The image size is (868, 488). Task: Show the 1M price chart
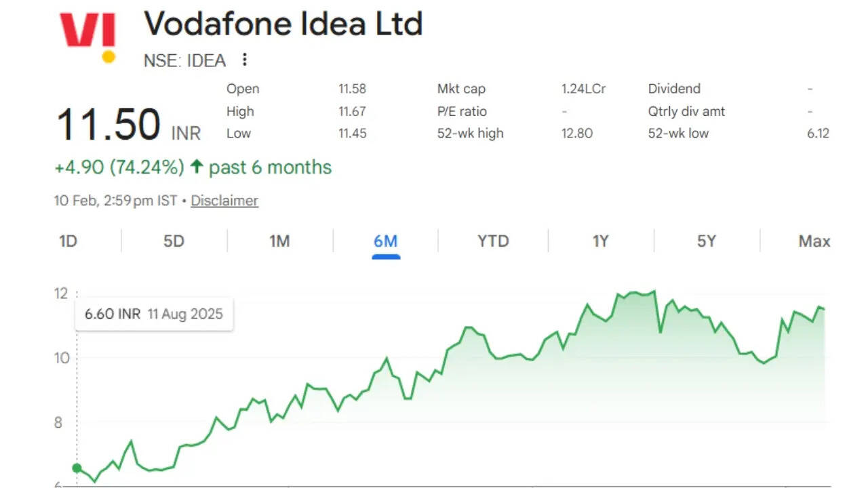pos(279,241)
